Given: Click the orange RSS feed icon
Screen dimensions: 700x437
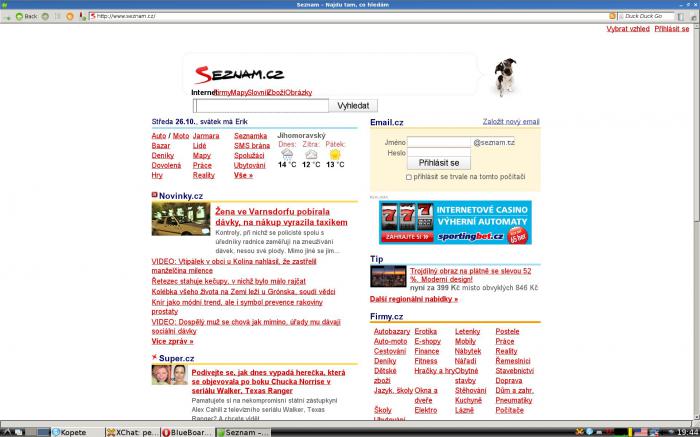Looking at the screenshot, I should 612,16.
